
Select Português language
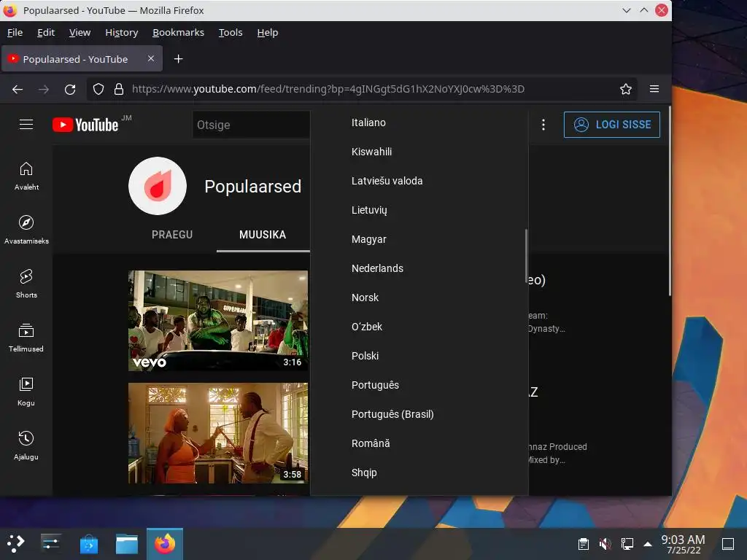[419, 385]
